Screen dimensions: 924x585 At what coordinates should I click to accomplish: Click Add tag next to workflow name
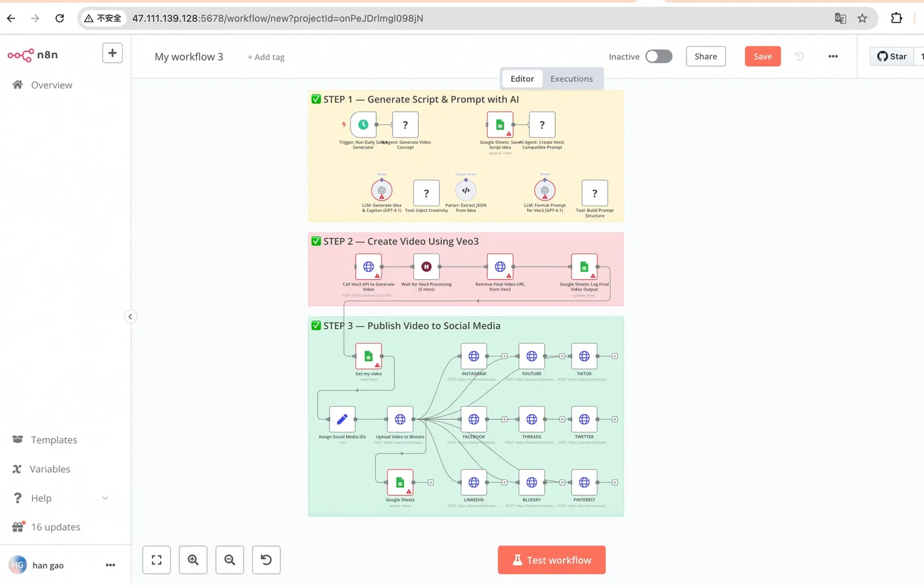click(x=266, y=57)
